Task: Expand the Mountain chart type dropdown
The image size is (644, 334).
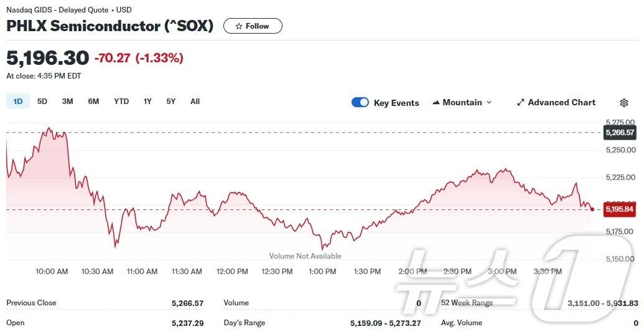Action: point(488,103)
